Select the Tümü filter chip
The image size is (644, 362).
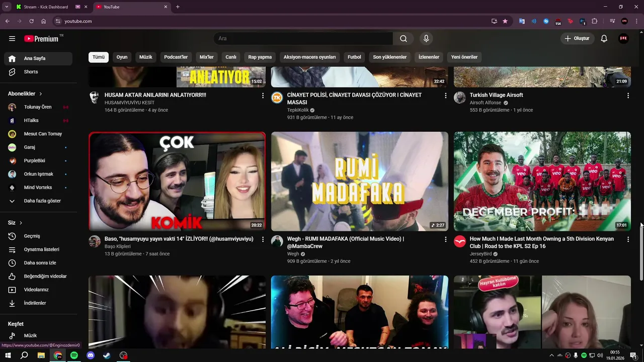tap(99, 57)
